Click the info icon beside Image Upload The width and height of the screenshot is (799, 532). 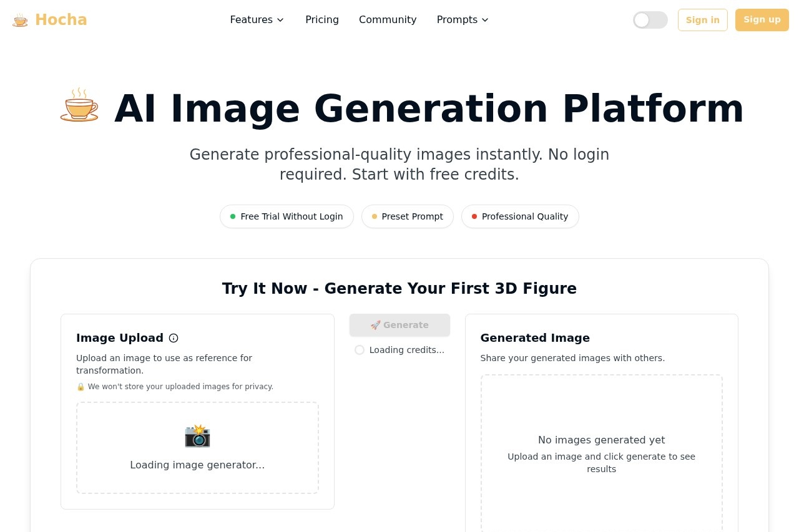[x=174, y=338]
